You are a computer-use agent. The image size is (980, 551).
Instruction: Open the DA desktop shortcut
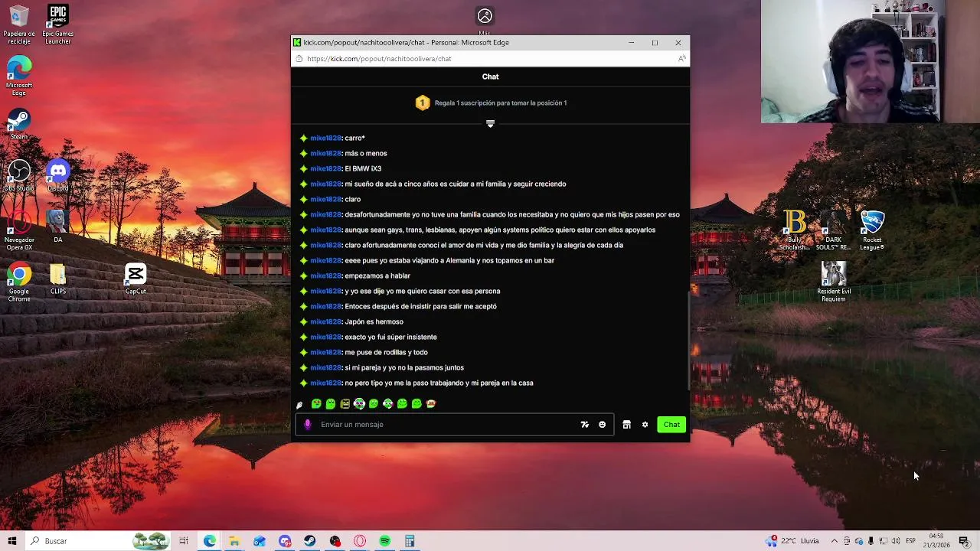57,227
